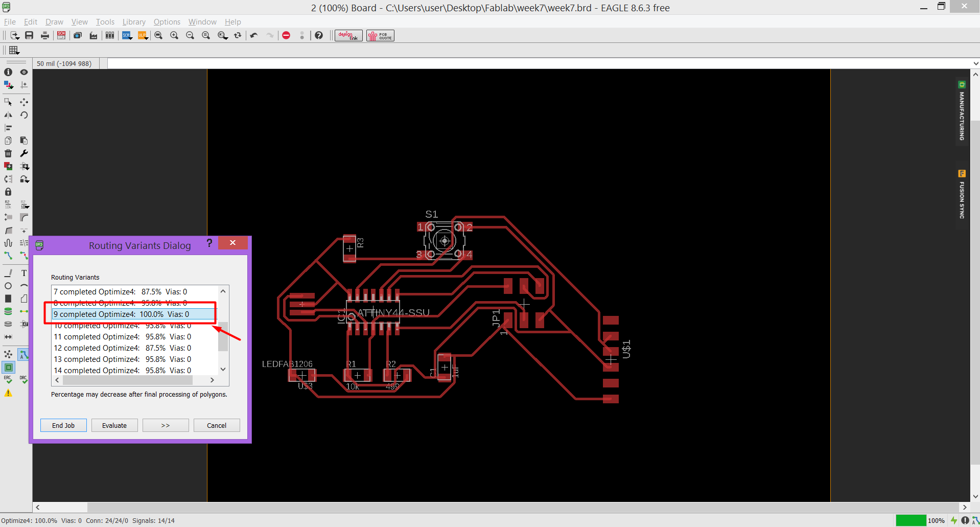Image resolution: width=980 pixels, height=527 pixels.
Task: Select the Mirror tool
Action: (x=8, y=115)
